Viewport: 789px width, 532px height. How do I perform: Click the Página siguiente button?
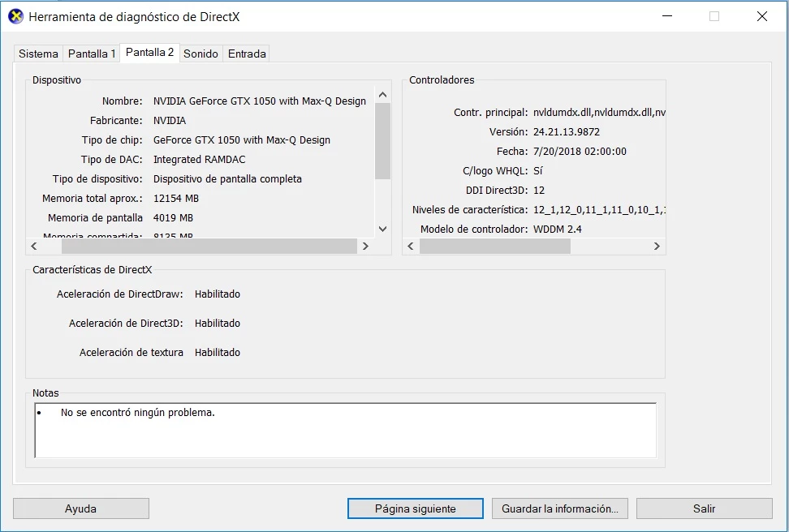pos(415,508)
